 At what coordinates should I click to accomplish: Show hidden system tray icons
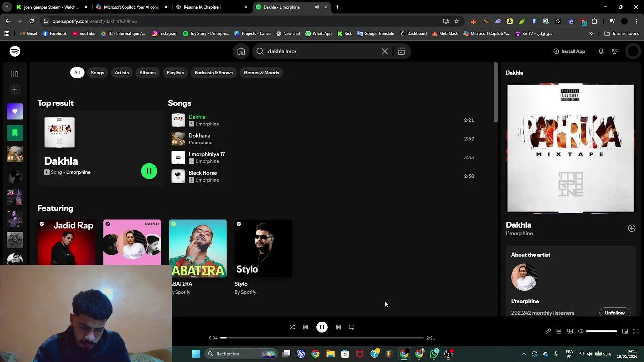524,354
